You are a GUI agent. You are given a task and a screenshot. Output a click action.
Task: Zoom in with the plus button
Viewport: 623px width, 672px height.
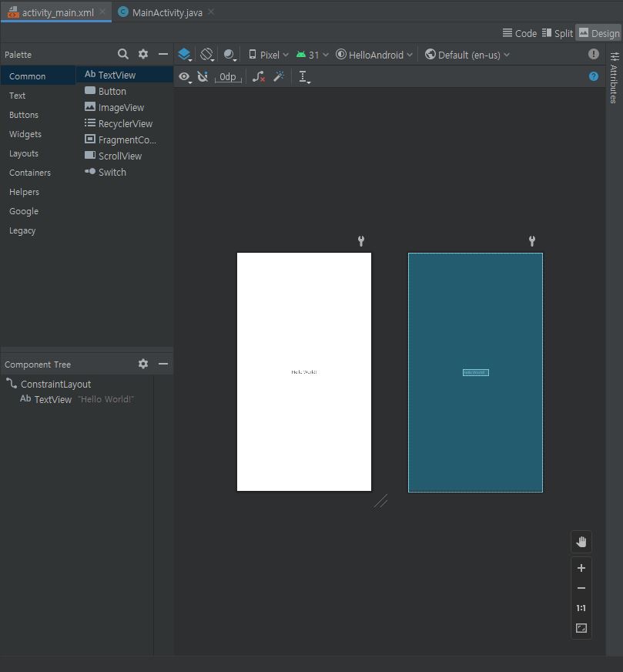pos(581,568)
